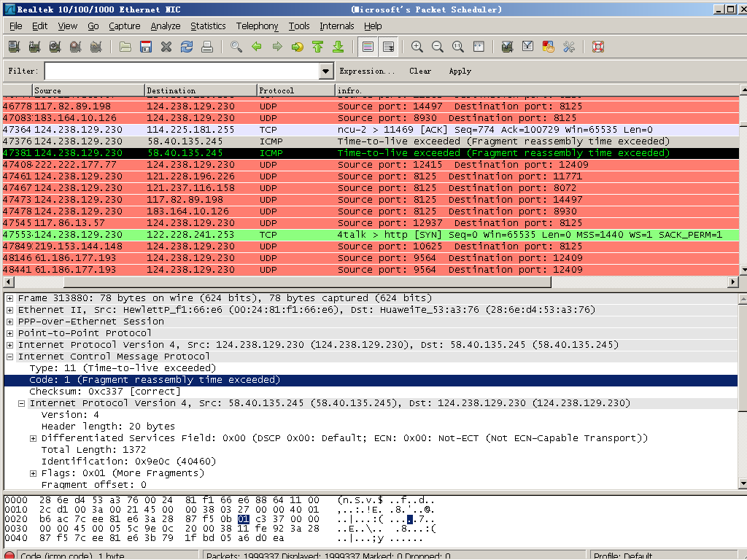The height and width of the screenshot is (560, 747).
Task: Start a new live capture
Action: (55, 47)
